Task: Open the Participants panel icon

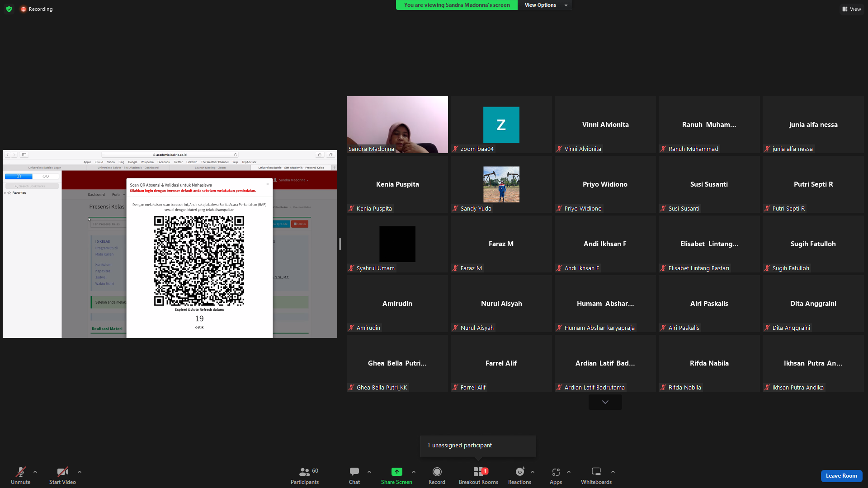Action: tap(305, 472)
